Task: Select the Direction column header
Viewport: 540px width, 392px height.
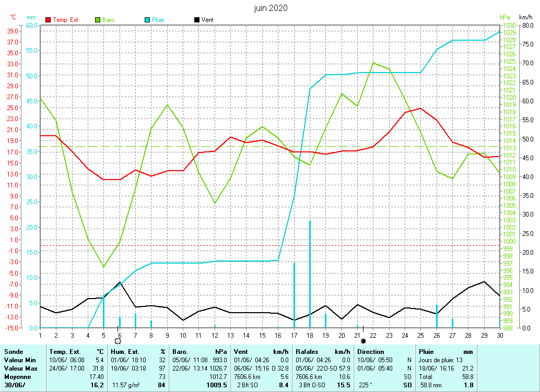Action: click(x=371, y=352)
